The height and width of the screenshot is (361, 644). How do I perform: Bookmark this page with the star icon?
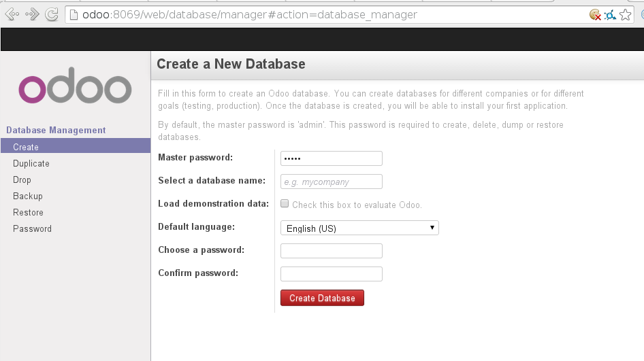625,14
